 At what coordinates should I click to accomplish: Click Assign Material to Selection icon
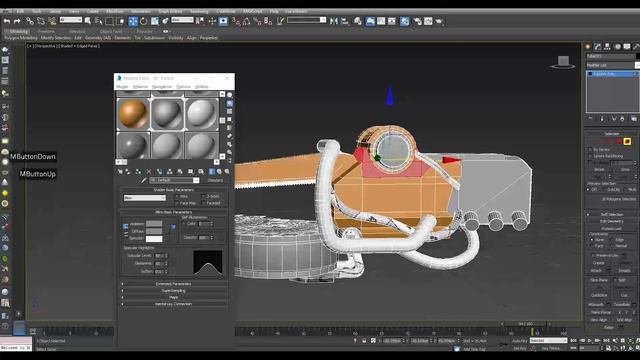click(x=138, y=172)
